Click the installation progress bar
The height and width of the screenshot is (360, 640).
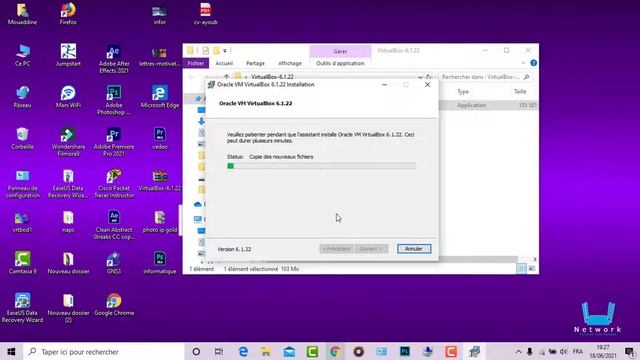pos(322,166)
